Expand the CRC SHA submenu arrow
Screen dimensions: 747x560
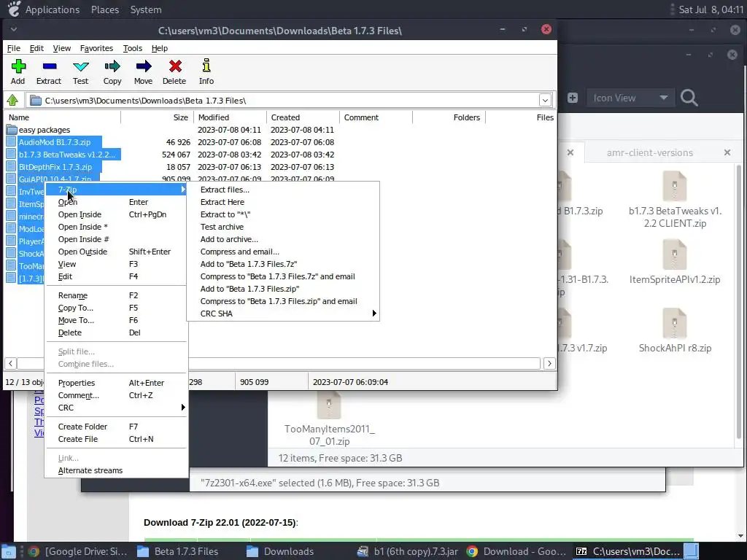[x=374, y=314]
